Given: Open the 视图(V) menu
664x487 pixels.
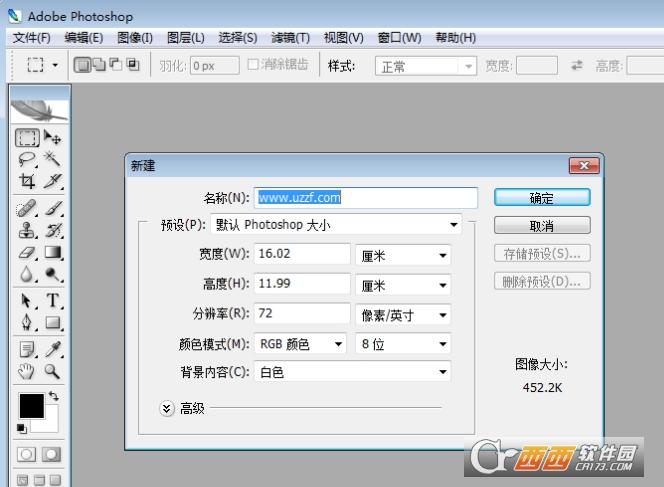Looking at the screenshot, I should point(343,38).
